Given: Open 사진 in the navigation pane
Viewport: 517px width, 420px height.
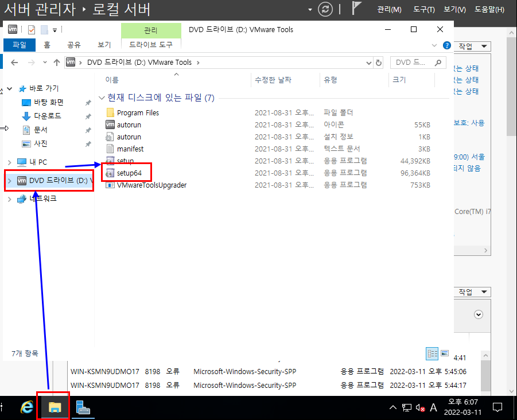Looking at the screenshot, I should pyautogui.click(x=41, y=144).
